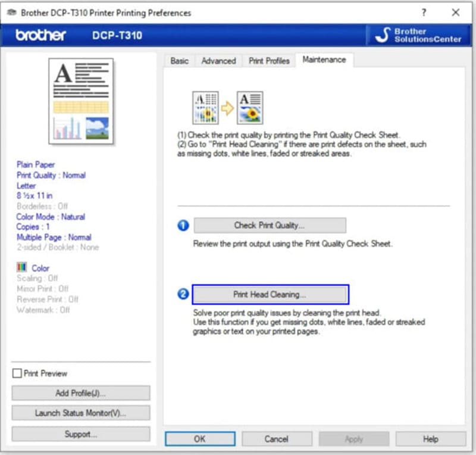Image resolution: width=476 pixels, height=455 pixels.
Task: Click the Add Profile button
Action: (x=81, y=393)
